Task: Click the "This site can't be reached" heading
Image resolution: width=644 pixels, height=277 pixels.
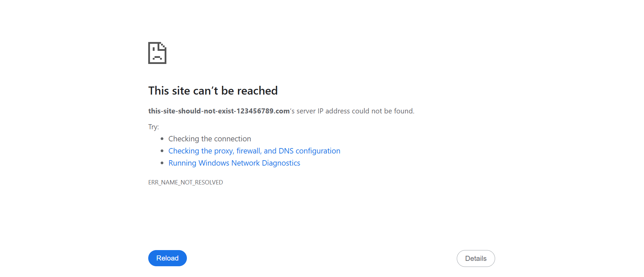Action: coord(213,91)
